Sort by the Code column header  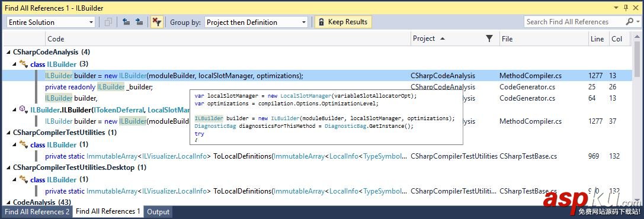pos(228,39)
